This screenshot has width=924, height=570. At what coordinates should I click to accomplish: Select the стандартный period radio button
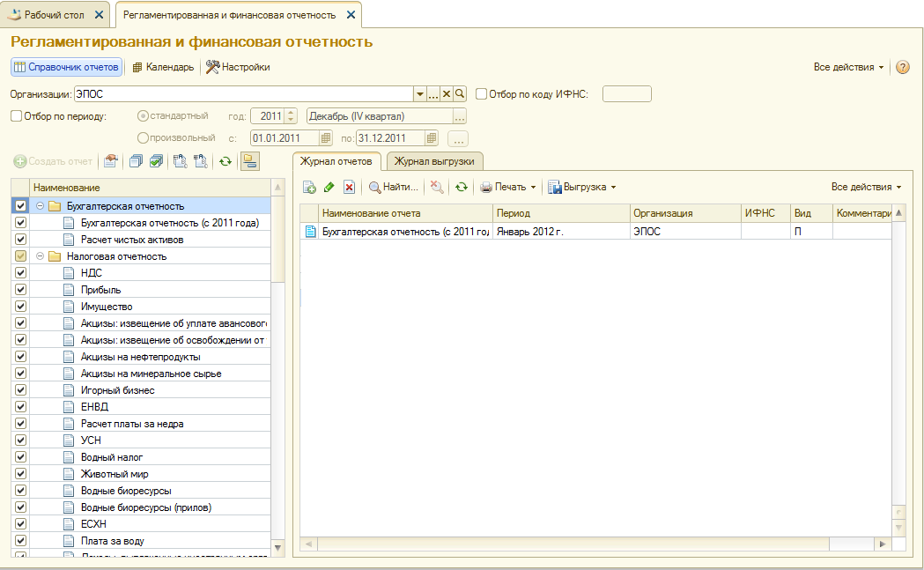point(143,116)
